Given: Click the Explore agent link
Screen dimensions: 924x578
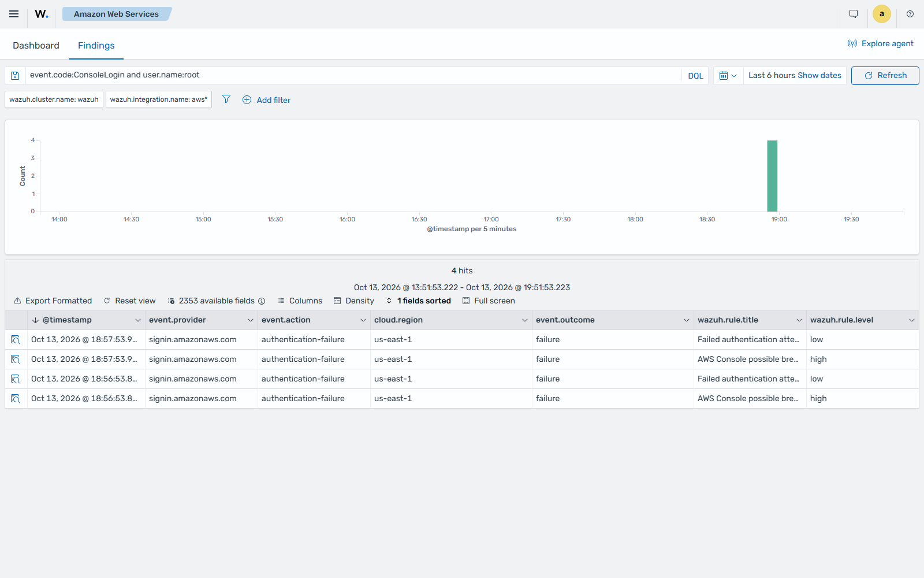Looking at the screenshot, I should [x=881, y=43].
